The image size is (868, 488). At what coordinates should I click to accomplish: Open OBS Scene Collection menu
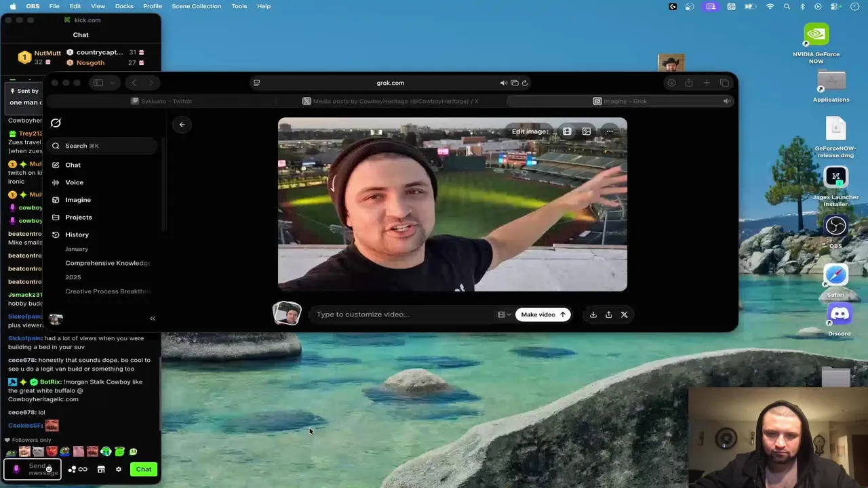click(196, 6)
